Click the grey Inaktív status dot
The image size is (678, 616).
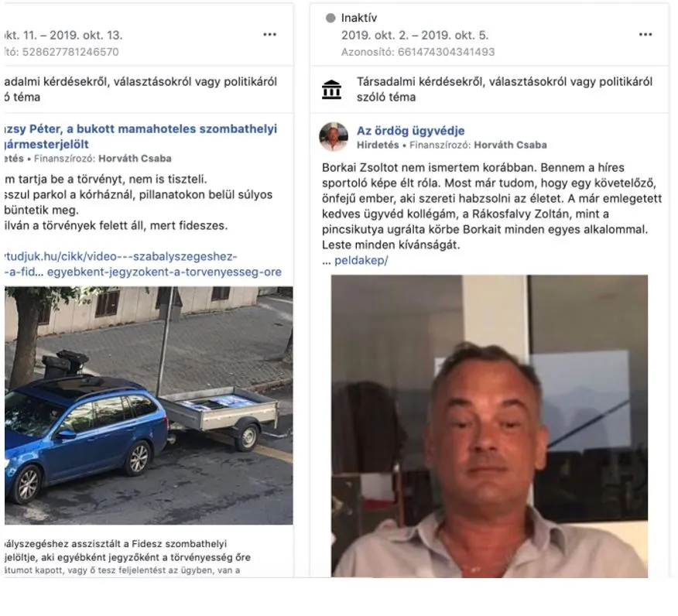click(x=330, y=18)
